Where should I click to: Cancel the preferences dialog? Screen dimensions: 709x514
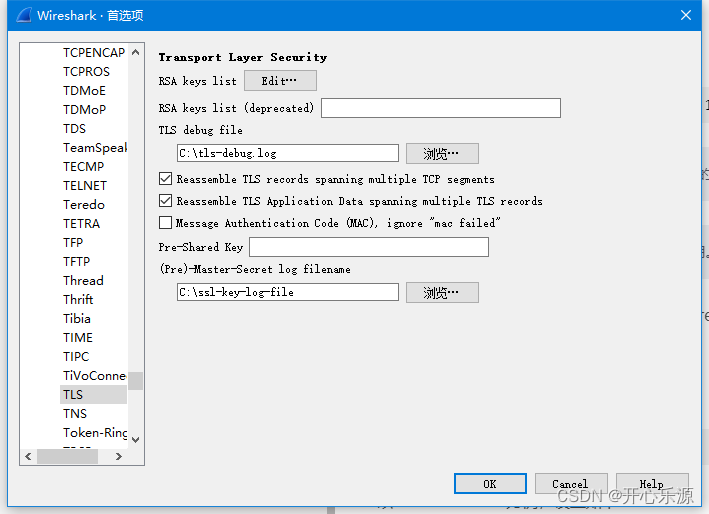571,484
